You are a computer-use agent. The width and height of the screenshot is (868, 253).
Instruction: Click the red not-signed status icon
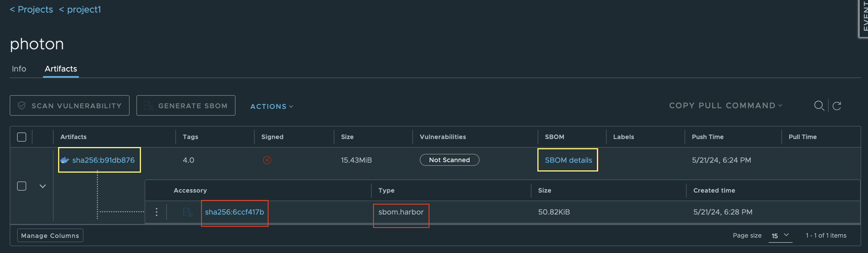coord(267,160)
